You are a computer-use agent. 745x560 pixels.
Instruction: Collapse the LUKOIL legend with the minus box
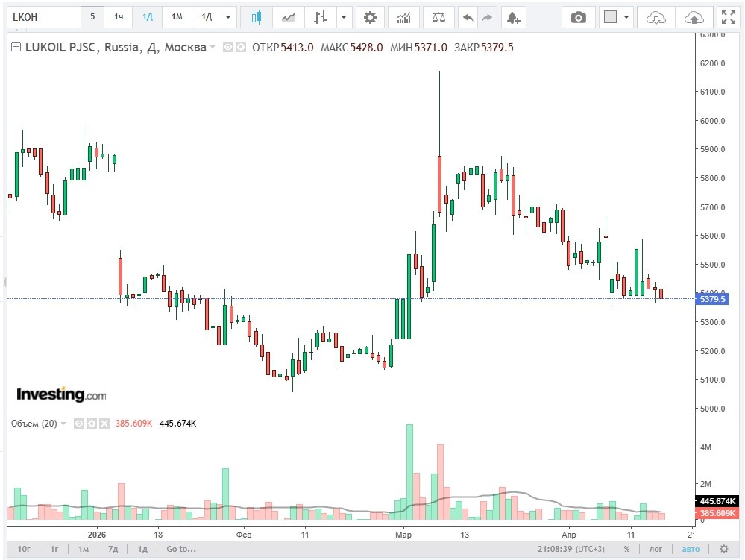pyautogui.click(x=16, y=46)
